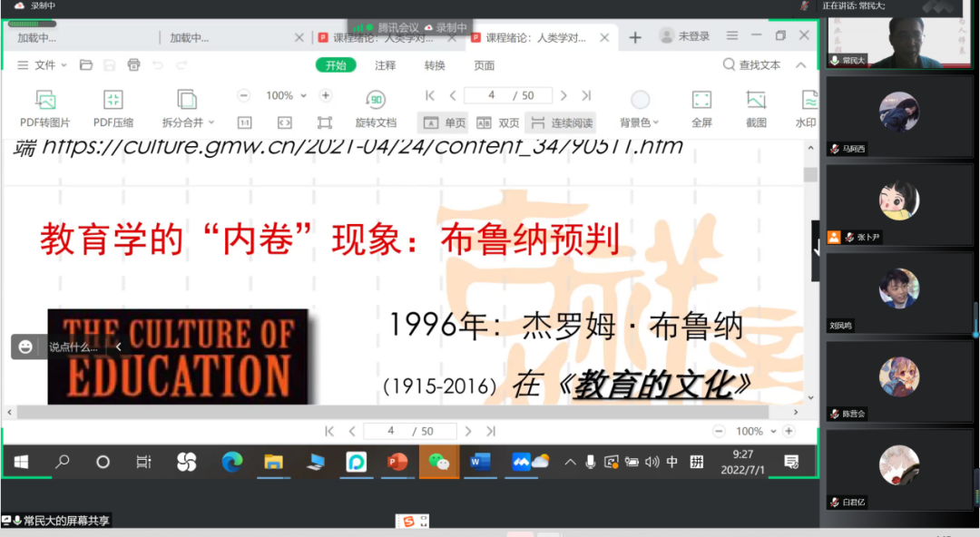Click the 未登录 login button
This screenshot has width=980, height=537.
[685, 36]
